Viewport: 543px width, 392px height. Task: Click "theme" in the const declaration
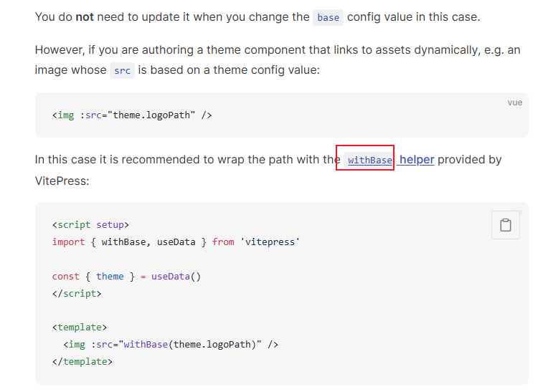click(x=110, y=276)
